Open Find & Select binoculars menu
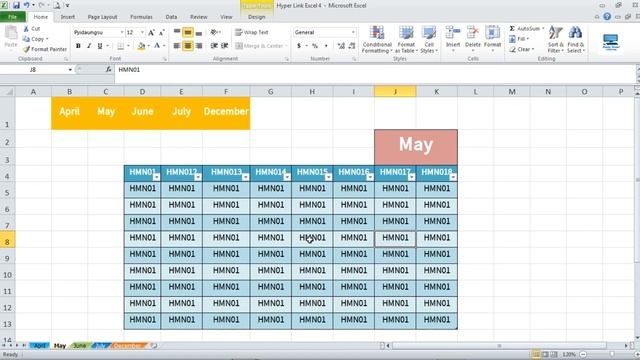 tap(576, 39)
